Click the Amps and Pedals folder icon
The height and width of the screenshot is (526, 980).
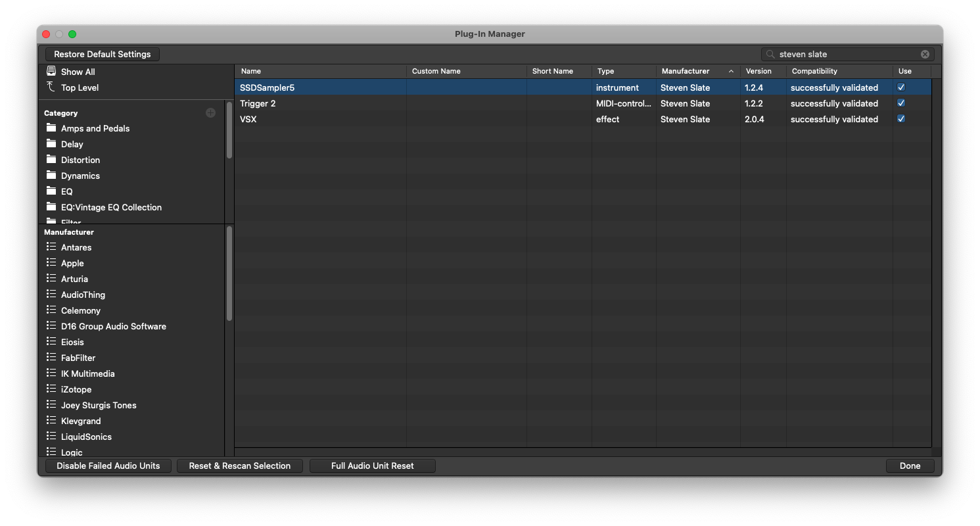pyautogui.click(x=51, y=128)
